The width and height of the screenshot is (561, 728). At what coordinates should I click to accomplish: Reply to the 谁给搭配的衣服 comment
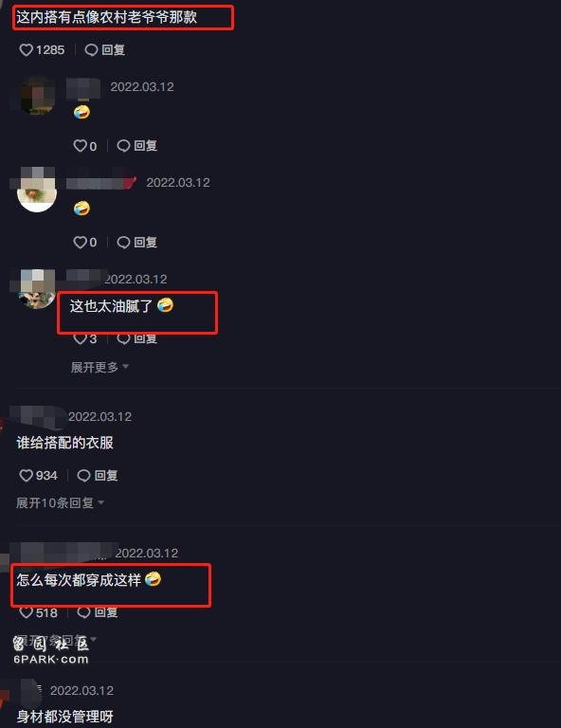[98, 476]
